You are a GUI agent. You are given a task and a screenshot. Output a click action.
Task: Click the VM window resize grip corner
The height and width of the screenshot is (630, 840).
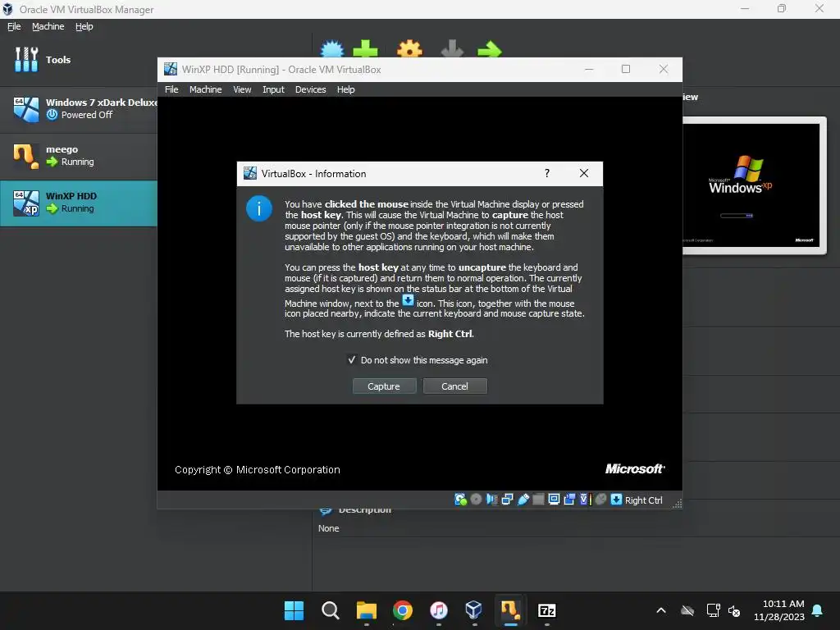[x=678, y=504]
